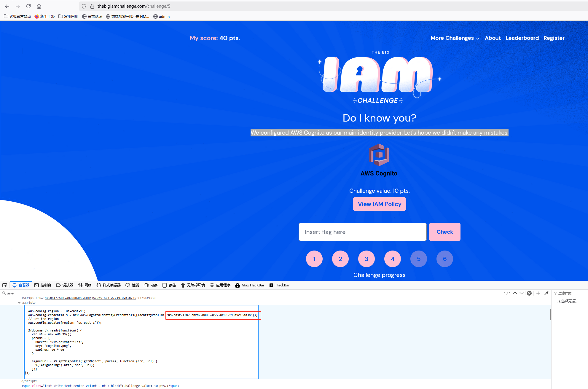Click the Register link
The width and height of the screenshot is (588, 389).
tap(554, 38)
